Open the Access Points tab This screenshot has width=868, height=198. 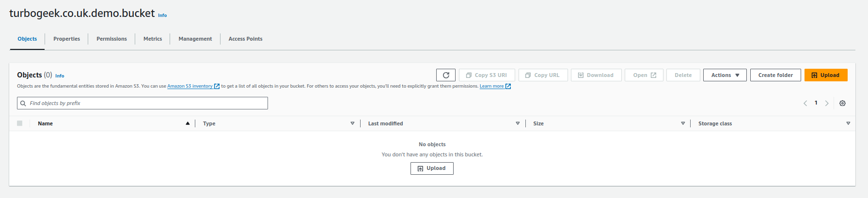click(x=245, y=39)
